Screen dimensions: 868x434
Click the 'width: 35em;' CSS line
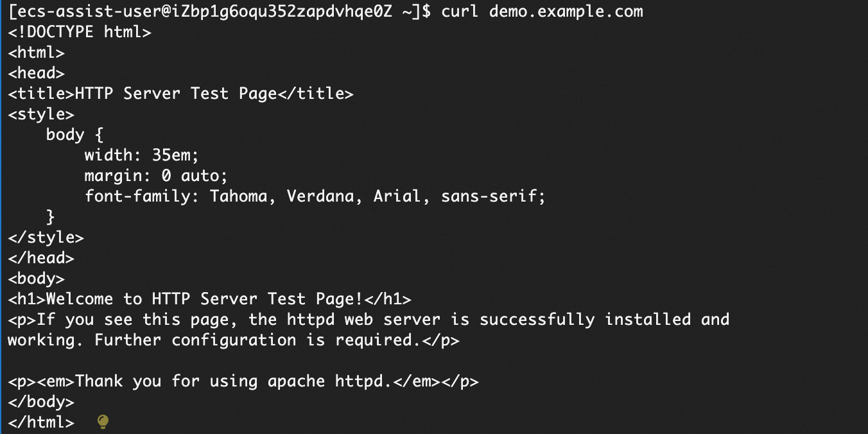142,155
